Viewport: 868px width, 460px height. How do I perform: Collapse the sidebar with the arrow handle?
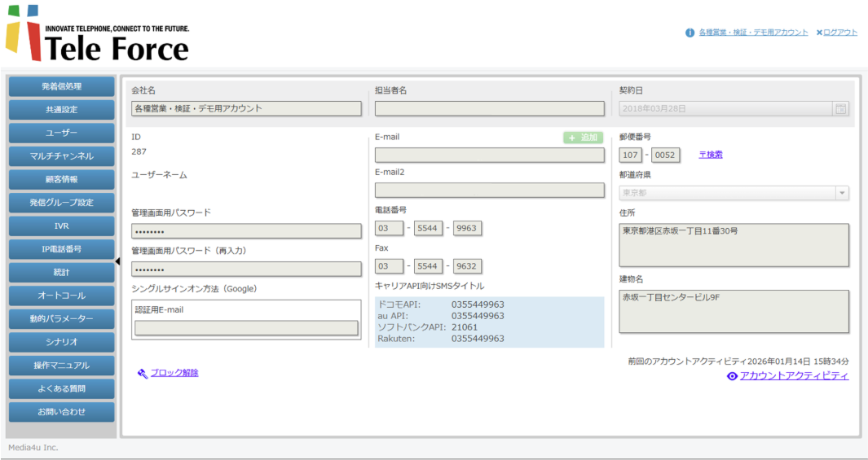coord(117,261)
